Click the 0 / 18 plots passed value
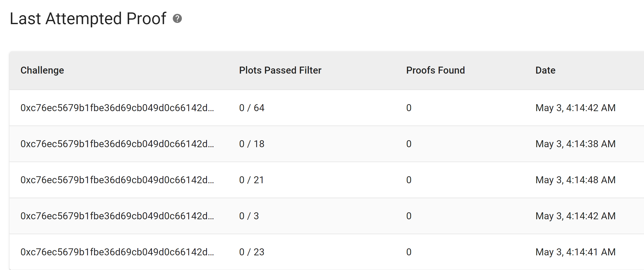 [252, 144]
